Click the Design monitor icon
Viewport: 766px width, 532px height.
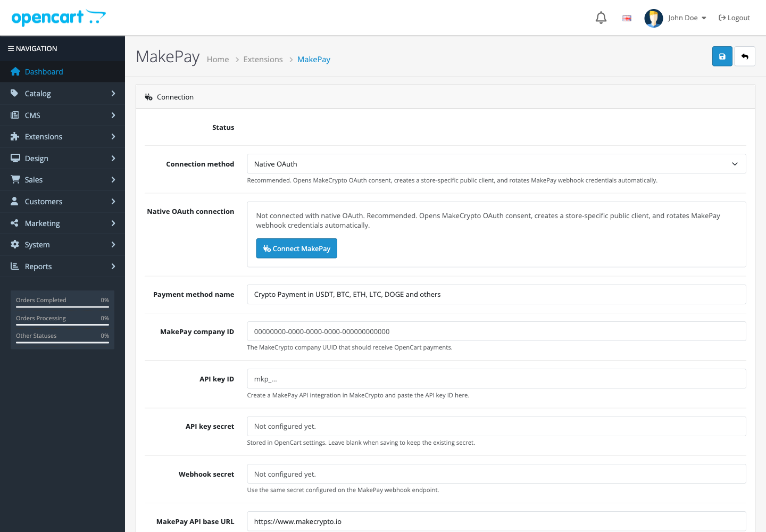[15, 158]
